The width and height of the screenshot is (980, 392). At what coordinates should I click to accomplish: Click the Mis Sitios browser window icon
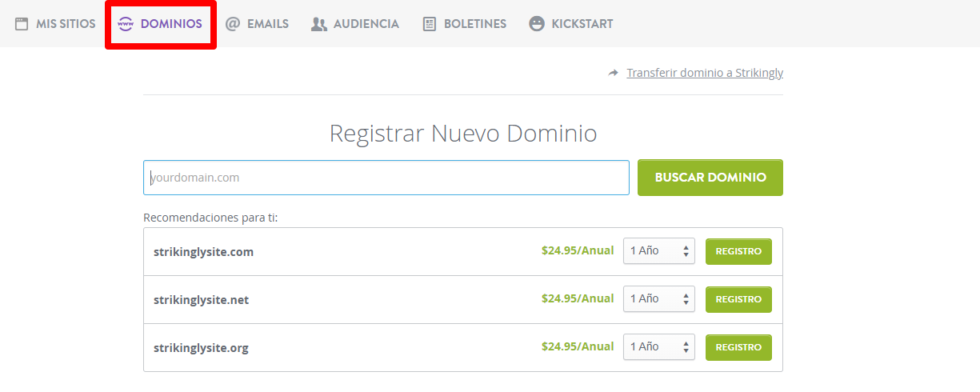(x=22, y=24)
